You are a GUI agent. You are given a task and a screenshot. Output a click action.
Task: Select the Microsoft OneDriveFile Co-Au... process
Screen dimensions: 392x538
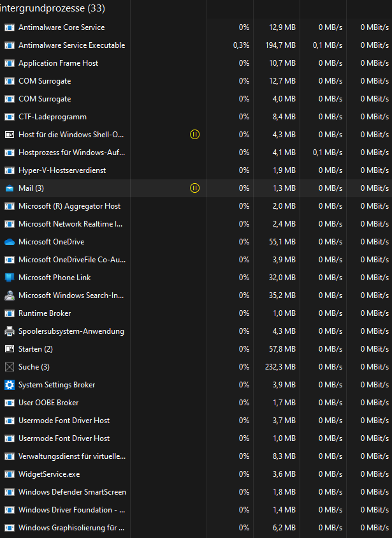[x=196, y=260]
